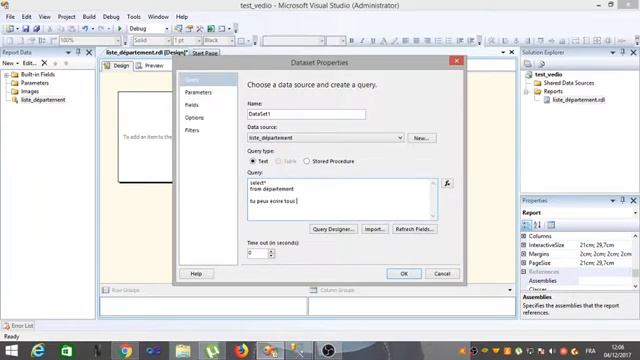Click the Solution Explorer toolbar icon next to Debug
This screenshot has height=360, width=640.
point(178,29)
